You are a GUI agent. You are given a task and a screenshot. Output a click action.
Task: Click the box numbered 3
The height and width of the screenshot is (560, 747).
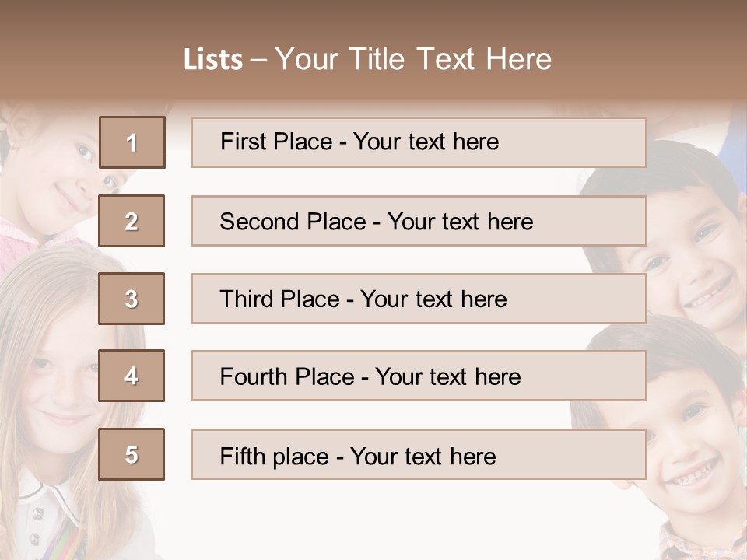(132, 299)
